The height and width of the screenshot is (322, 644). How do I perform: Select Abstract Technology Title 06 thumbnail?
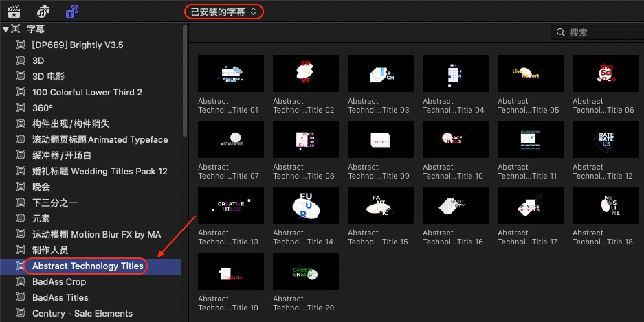click(x=606, y=73)
